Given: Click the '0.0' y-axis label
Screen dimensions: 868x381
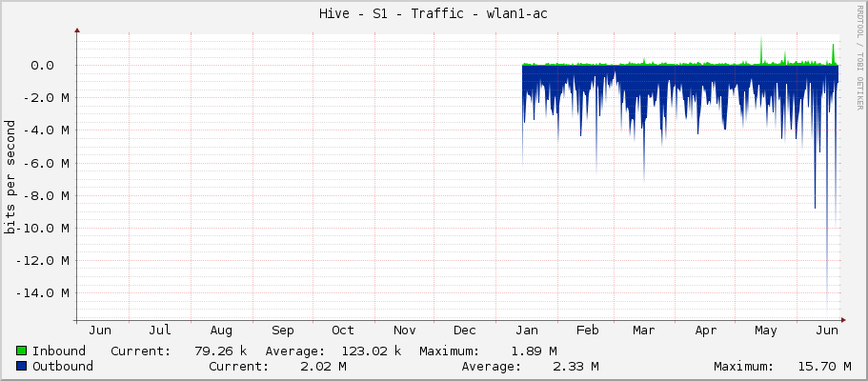Looking at the screenshot, I should pos(42,66).
